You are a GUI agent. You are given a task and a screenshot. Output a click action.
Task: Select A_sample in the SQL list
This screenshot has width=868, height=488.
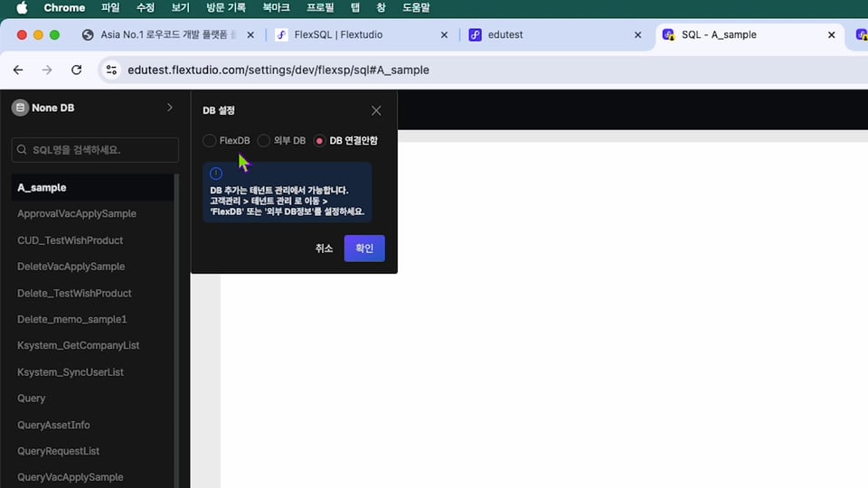(92, 188)
